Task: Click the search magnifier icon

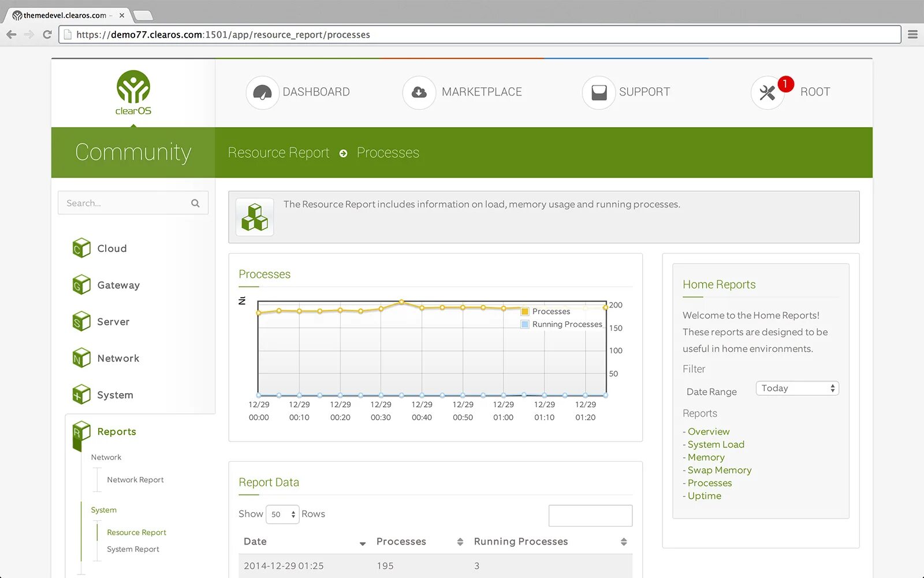Action: 195,203
